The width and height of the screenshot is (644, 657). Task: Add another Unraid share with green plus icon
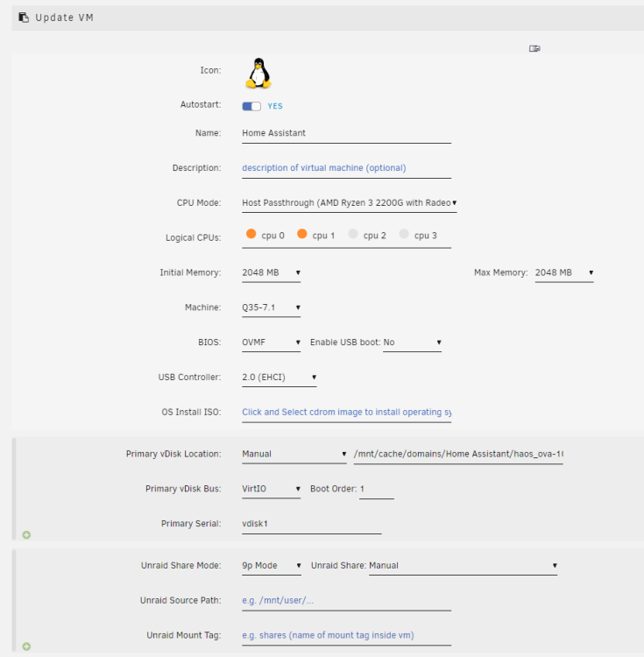26,646
